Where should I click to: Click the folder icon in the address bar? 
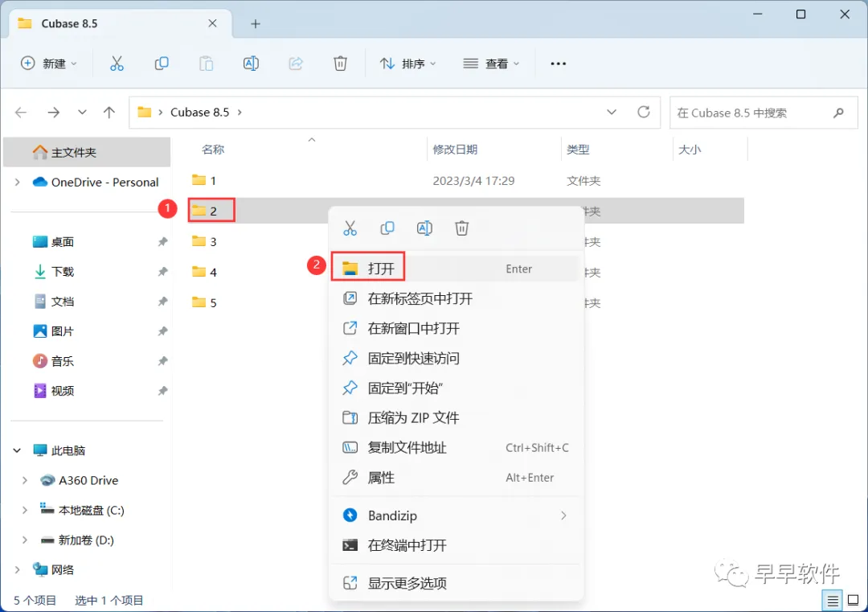[145, 113]
